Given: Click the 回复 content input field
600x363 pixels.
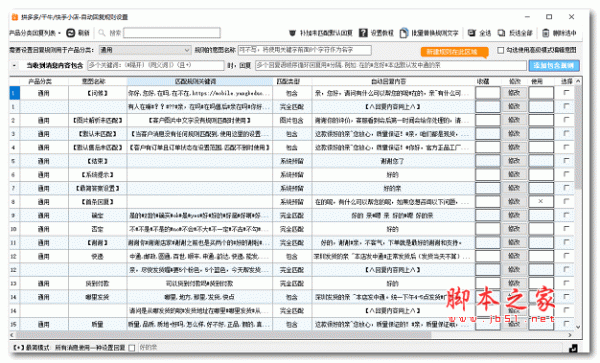Looking at the screenshot, I should (x=391, y=65).
